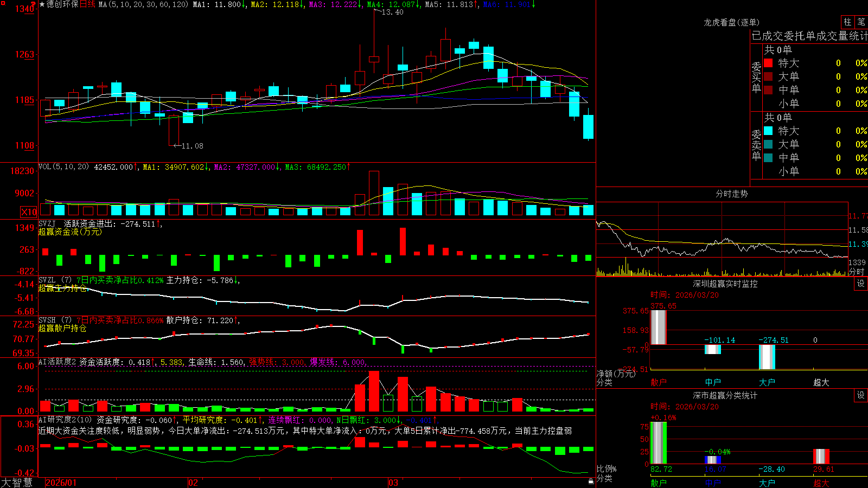Click the VOL(5,10,20) indicator label

[x=63, y=167]
